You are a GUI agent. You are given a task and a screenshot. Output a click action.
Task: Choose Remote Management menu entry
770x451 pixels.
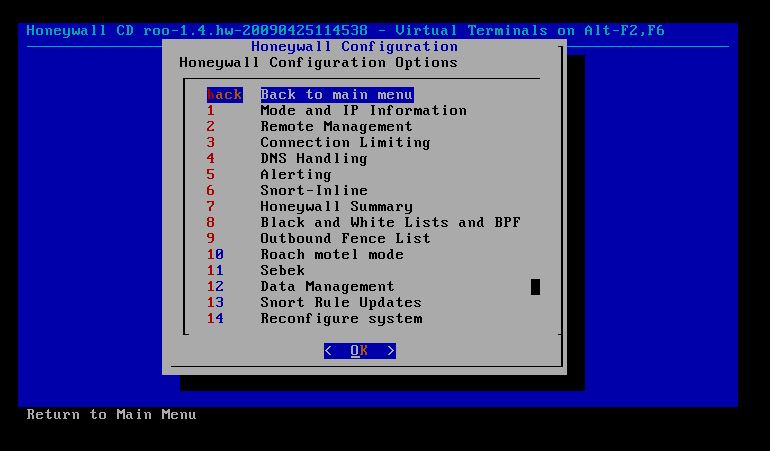coord(336,127)
